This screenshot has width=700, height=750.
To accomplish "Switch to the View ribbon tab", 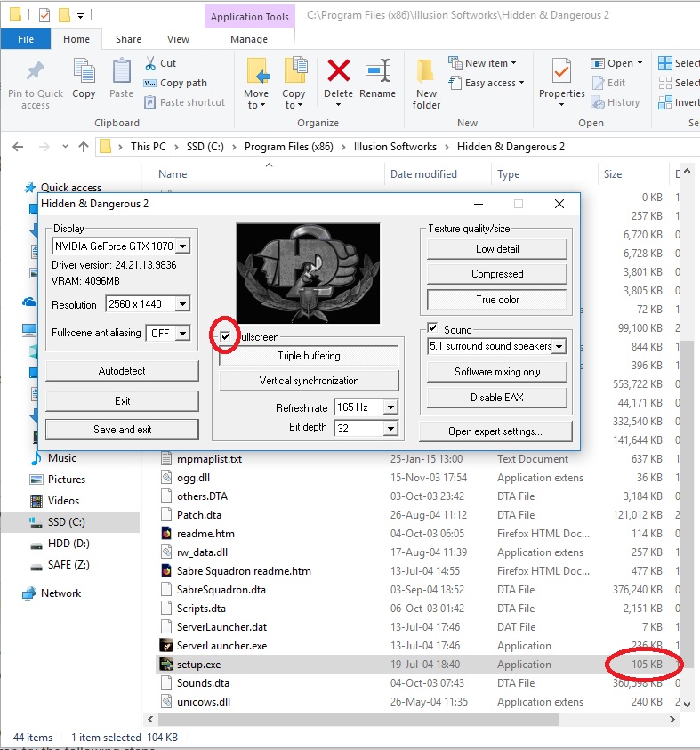I will (x=178, y=39).
